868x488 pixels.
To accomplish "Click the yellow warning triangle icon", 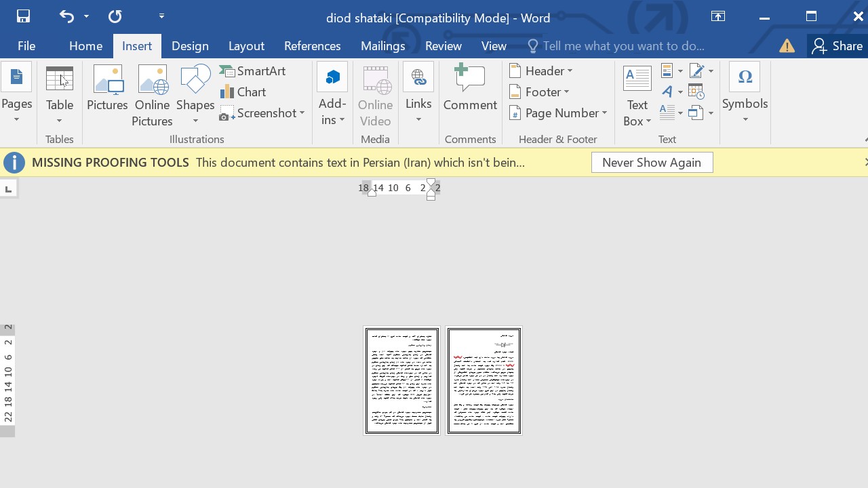I will click(x=787, y=46).
